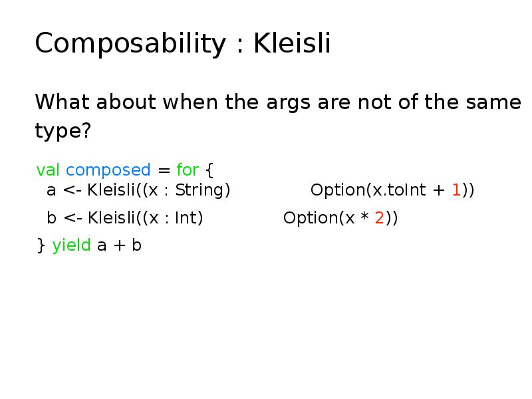Click the word "type?" under the question
Image resolution: width=532 pixels, height=399 pixels.
pos(63,131)
